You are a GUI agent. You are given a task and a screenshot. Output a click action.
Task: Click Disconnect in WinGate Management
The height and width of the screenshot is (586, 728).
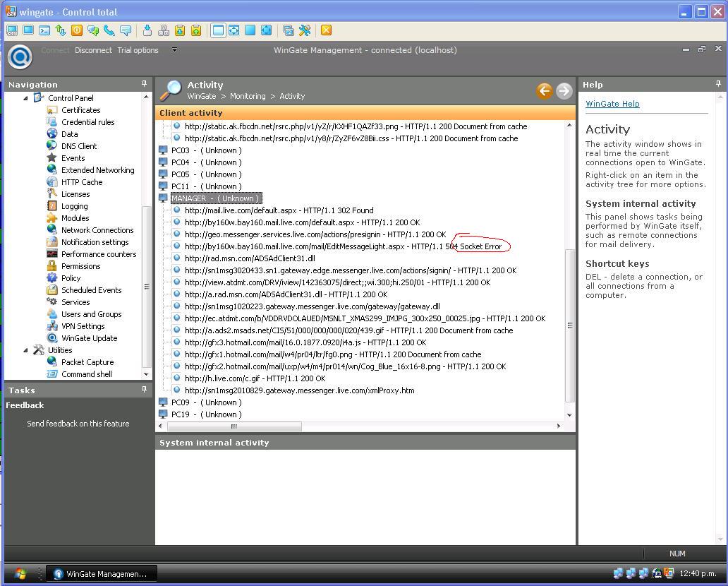[93, 50]
